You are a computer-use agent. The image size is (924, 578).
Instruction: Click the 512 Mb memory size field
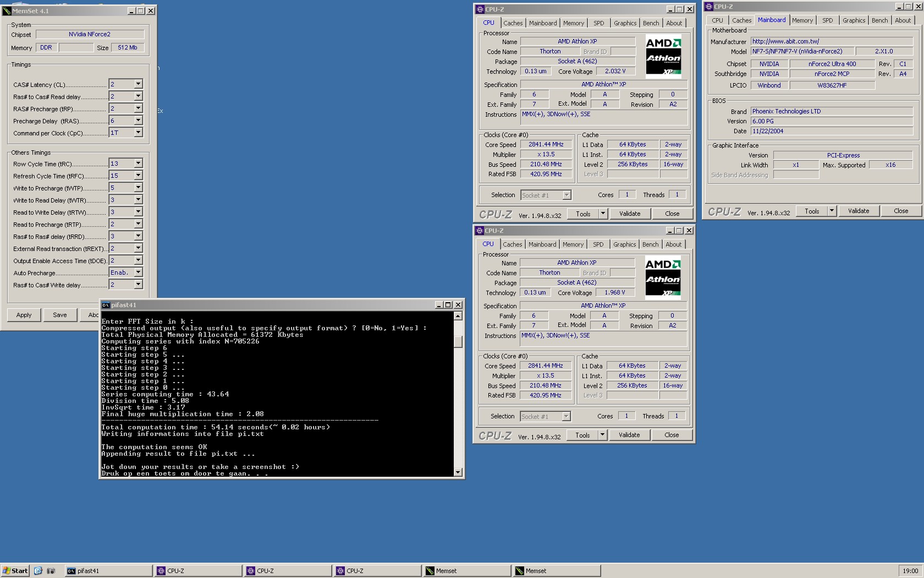tap(128, 47)
